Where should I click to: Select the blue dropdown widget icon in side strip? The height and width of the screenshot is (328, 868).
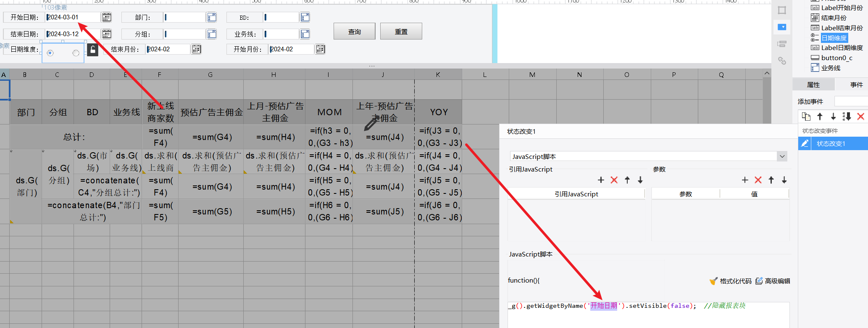(782, 27)
